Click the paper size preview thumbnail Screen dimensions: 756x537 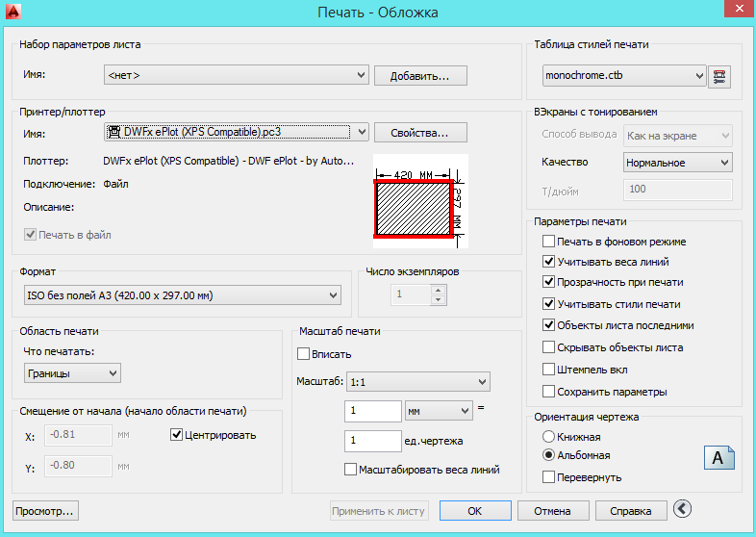click(420, 201)
